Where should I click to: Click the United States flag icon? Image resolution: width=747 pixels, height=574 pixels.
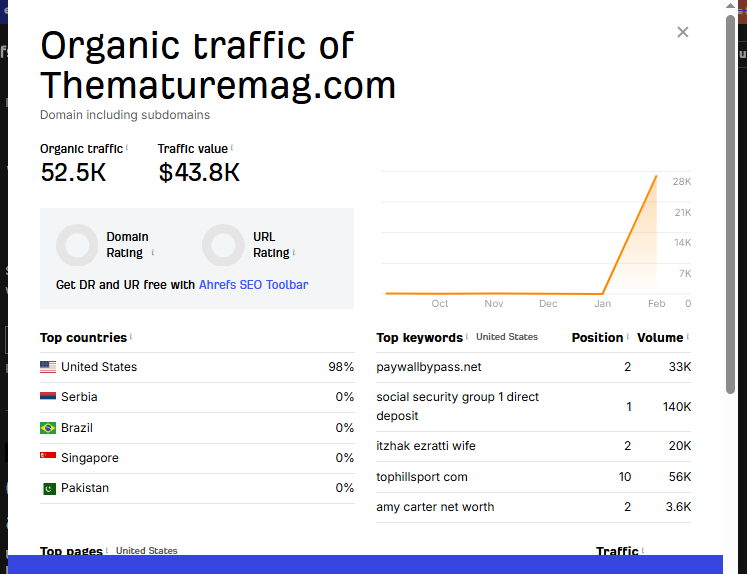(48, 367)
